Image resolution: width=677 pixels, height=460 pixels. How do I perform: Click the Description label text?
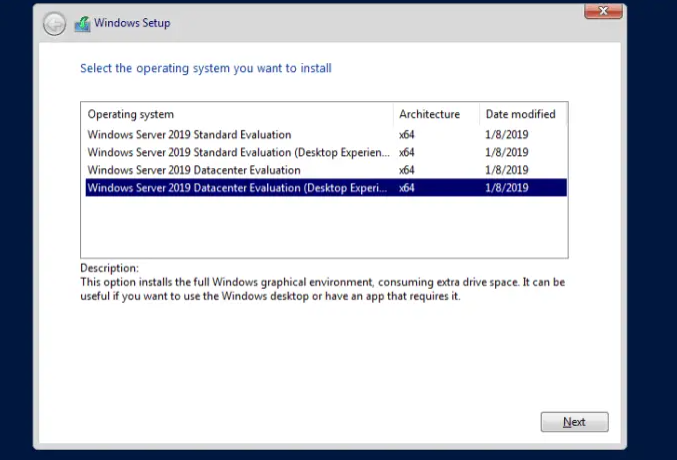click(109, 268)
